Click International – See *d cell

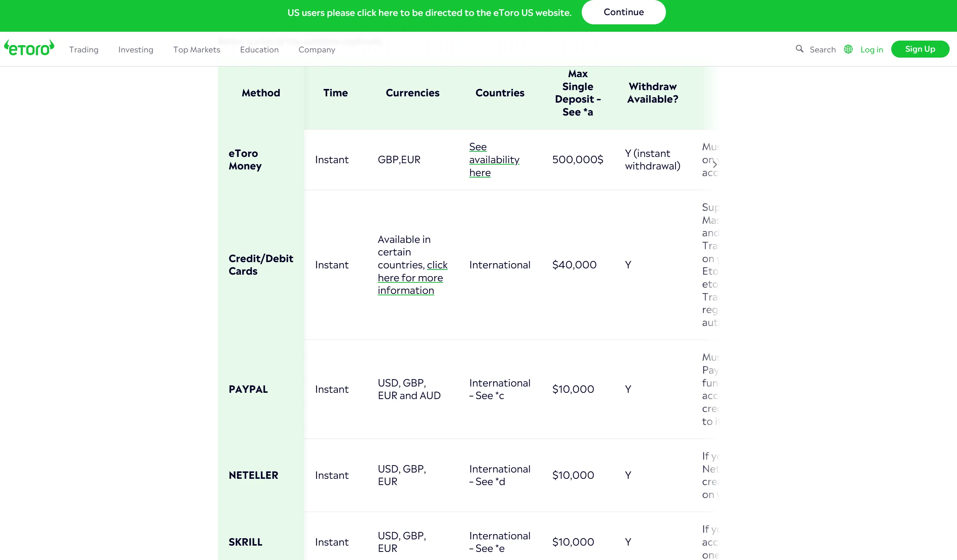coord(500,475)
